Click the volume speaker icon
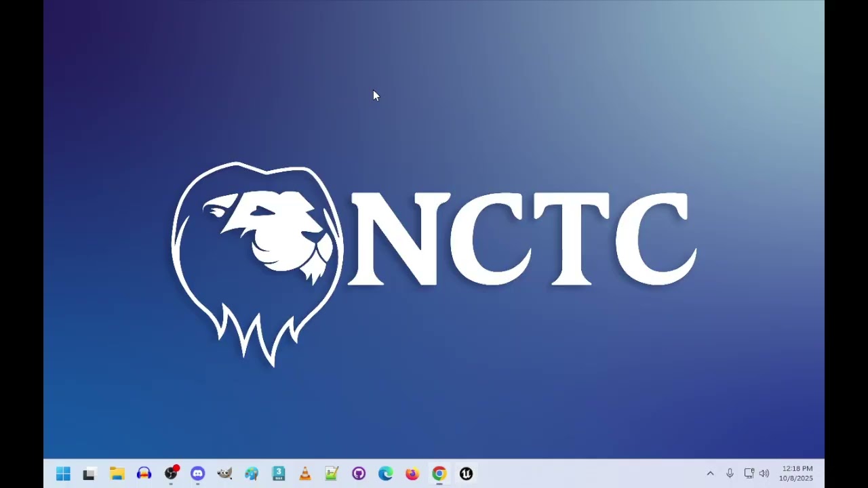The image size is (868, 488). (x=764, y=474)
